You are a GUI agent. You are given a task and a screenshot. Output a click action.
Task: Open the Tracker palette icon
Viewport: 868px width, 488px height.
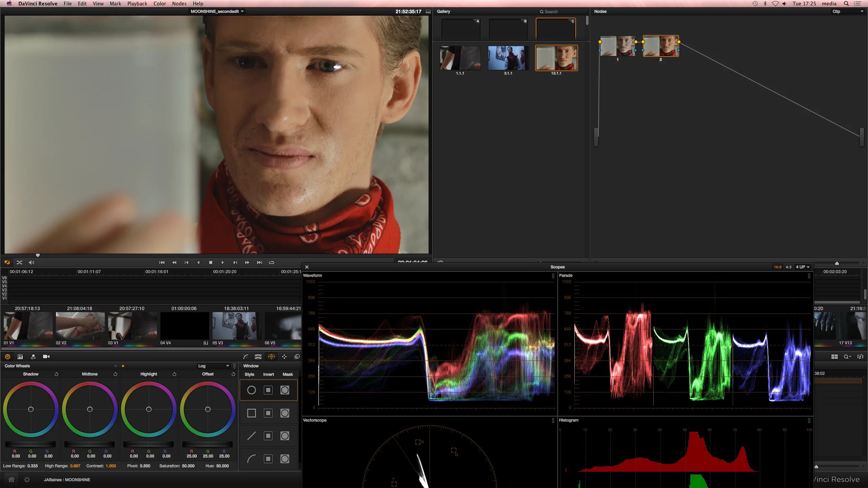tap(284, 357)
